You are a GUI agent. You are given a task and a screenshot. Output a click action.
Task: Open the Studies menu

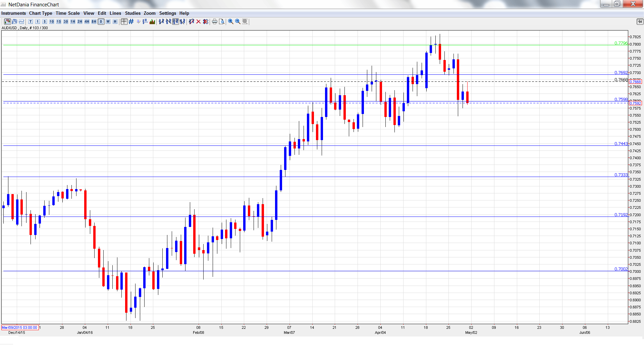(132, 13)
